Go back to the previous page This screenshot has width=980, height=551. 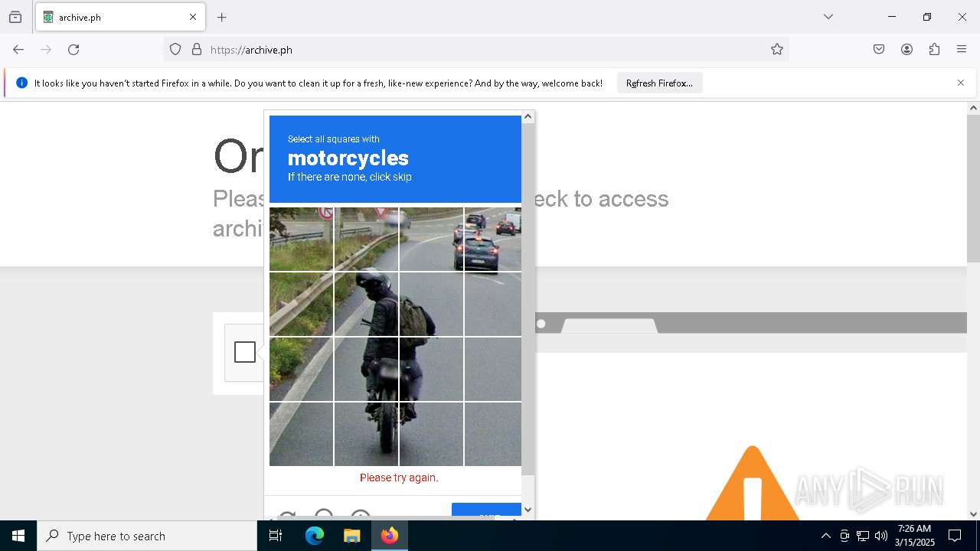(18, 50)
